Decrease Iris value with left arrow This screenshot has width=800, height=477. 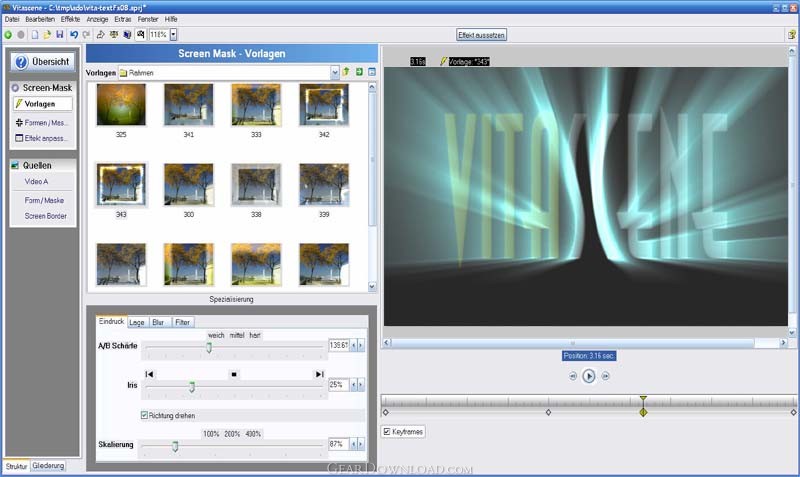pyautogui.click(x=354, y=385)
